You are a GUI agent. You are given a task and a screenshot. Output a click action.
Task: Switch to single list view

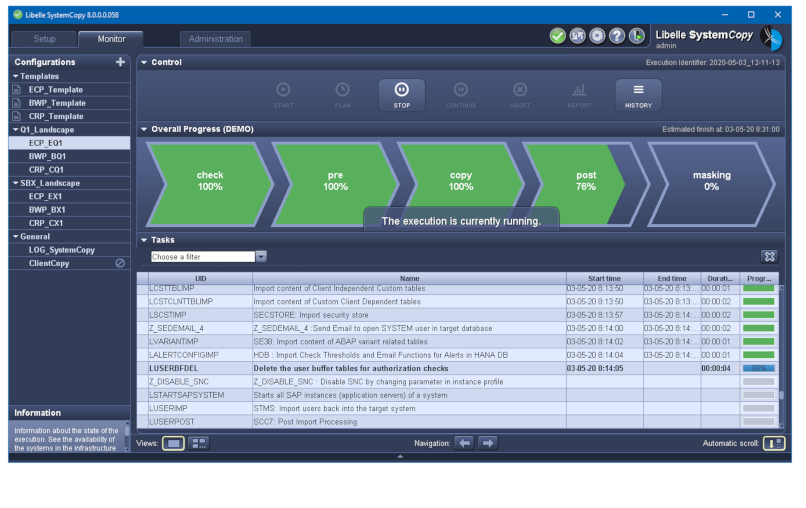pyautogui.click(x=173, y=443)
